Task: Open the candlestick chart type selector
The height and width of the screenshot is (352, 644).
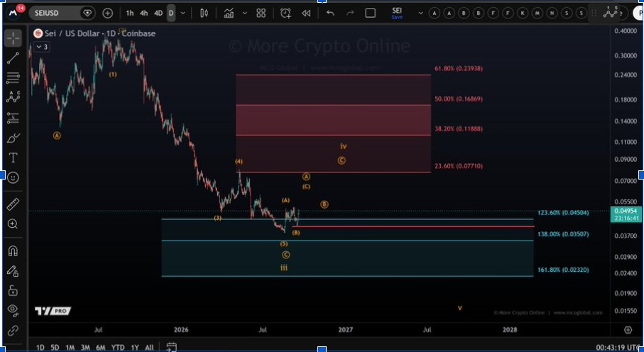Action: [x=204, y=13]
